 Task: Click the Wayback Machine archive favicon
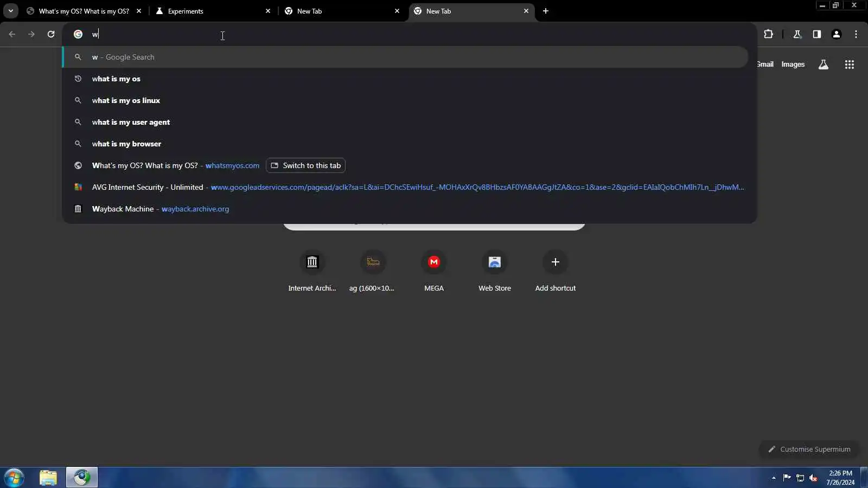pyautogui.click(x=78, y=209)
